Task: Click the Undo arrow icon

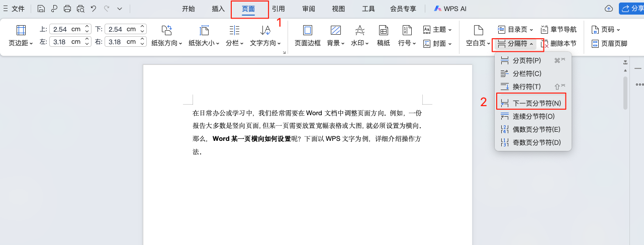Action: click(x=94, y=9)
